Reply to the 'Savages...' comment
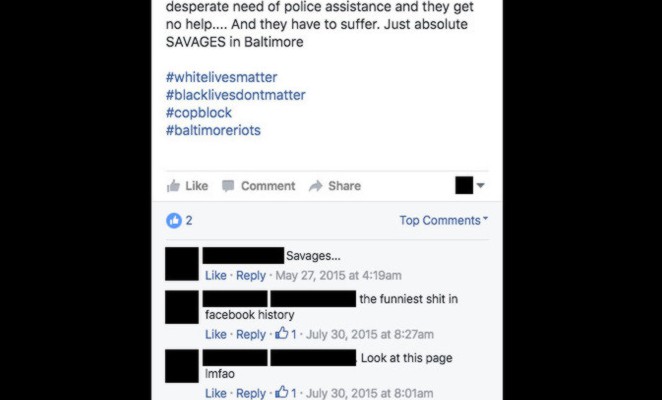The width and height of the screenshot is (662, 400). tap(251, 275)
